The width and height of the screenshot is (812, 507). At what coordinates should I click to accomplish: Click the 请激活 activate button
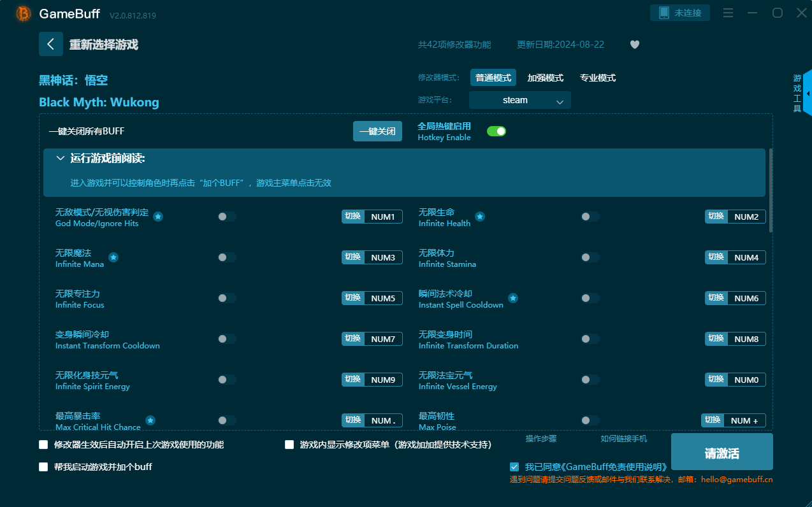722,452
